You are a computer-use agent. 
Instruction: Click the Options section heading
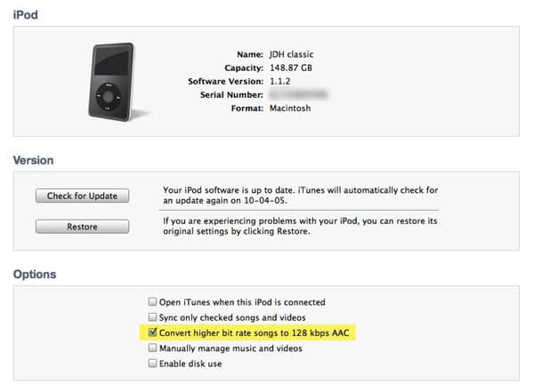[36, 275]
